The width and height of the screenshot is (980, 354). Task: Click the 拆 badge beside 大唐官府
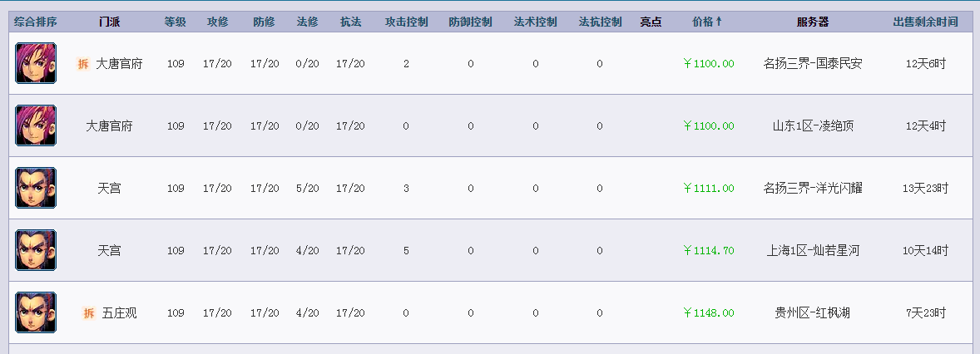tap(83, 64)
